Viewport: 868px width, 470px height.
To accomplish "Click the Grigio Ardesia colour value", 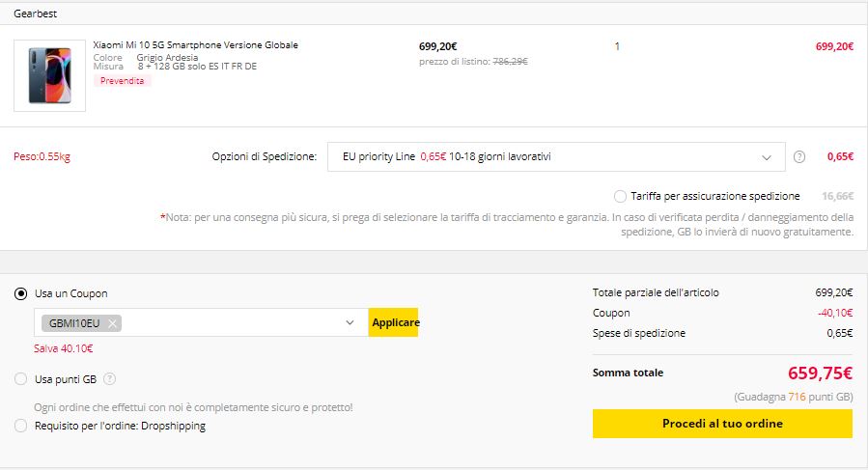I will click(167, 58).
